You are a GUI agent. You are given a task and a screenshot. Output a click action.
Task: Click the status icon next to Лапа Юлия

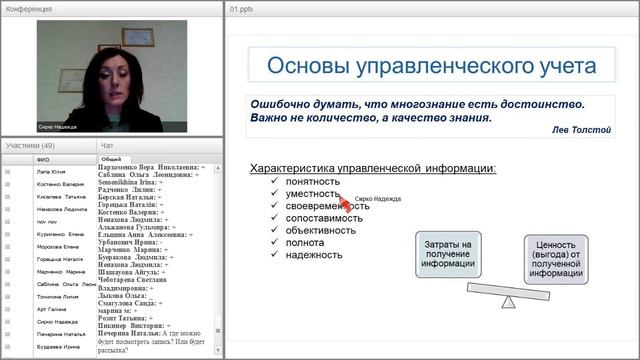[7, 172]
